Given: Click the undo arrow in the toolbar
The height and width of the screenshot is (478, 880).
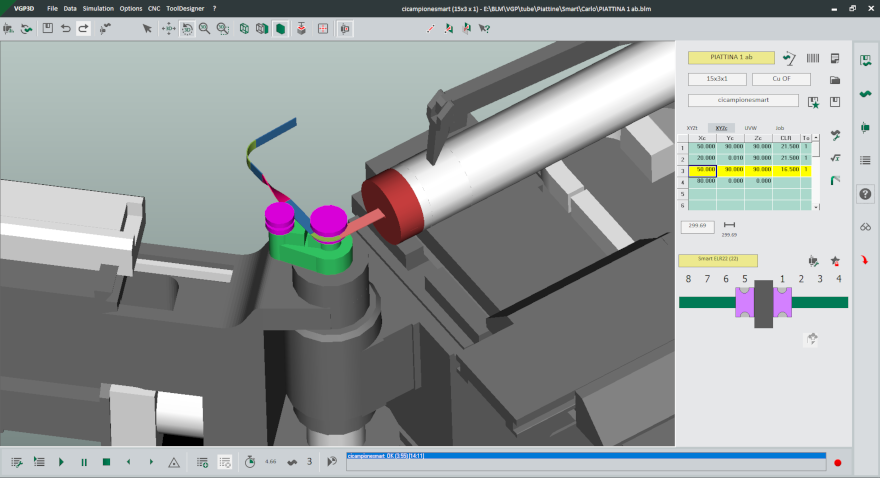Looking at the screenshot, I should click(x=66, y=28).
